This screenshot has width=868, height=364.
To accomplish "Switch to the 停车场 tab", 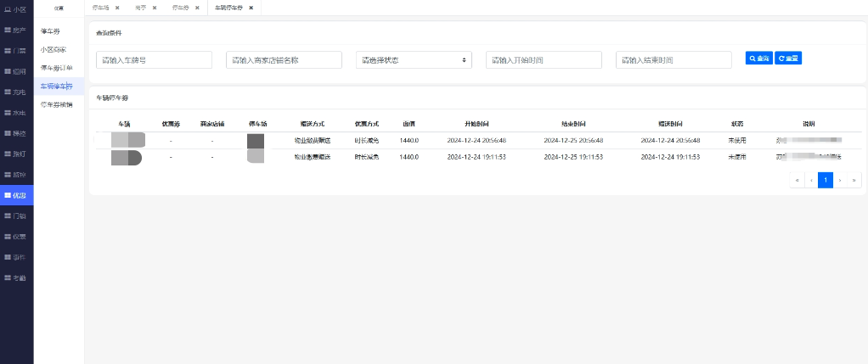I will point(101,8).
